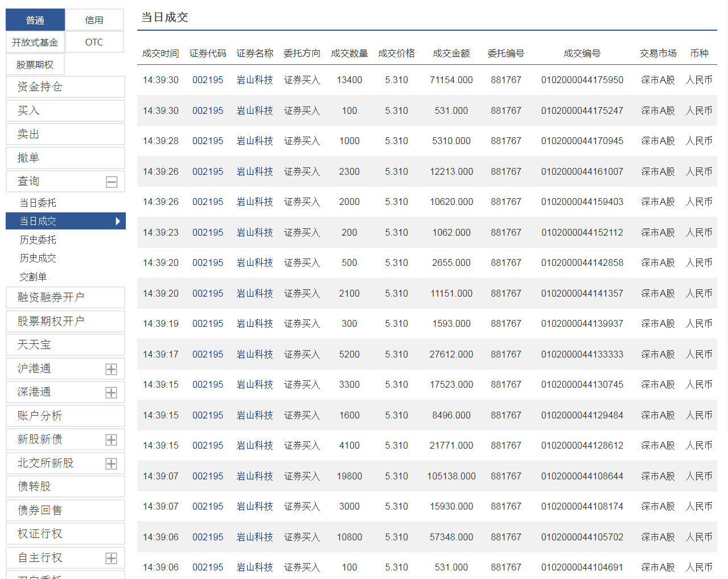Sort by 成交数量 column header
Screen dimensions: 728x579
tap(349, 53)
